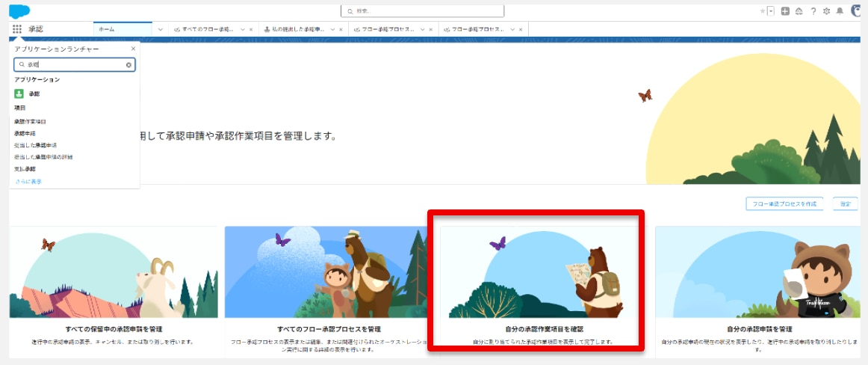Switch to the すべてのフロー承認 tab
Image resolution: width=868 pixels, height=365 pixels.
tap(204, 29)
